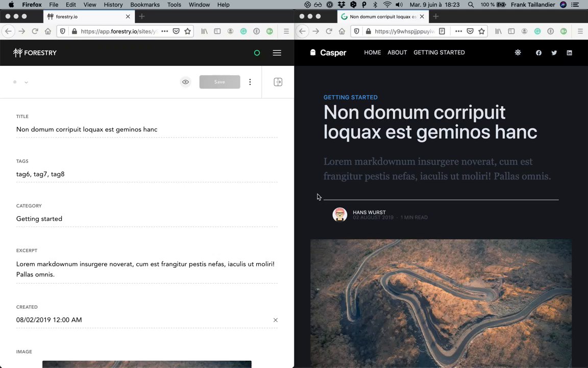Click Wi-Fi icon in menu bar
588x368 pixels.
coord(387,5)
